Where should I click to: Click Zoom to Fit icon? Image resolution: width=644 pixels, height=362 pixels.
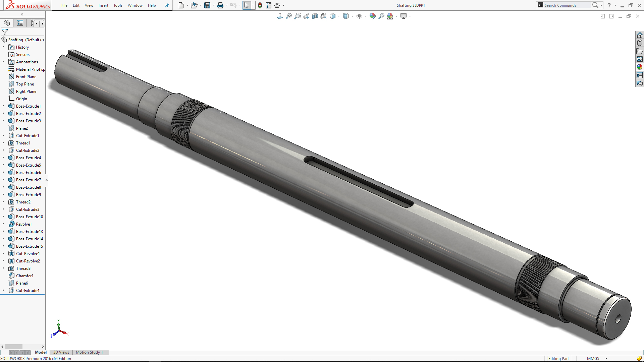click(x=288, y=16)
